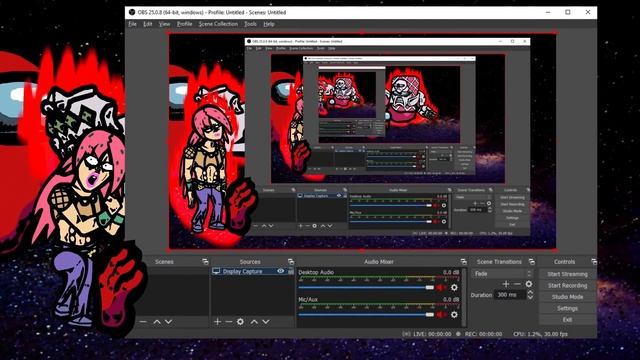Mute Desktop Audio speaker in main Audio Mixer

[x=441, y=287]
